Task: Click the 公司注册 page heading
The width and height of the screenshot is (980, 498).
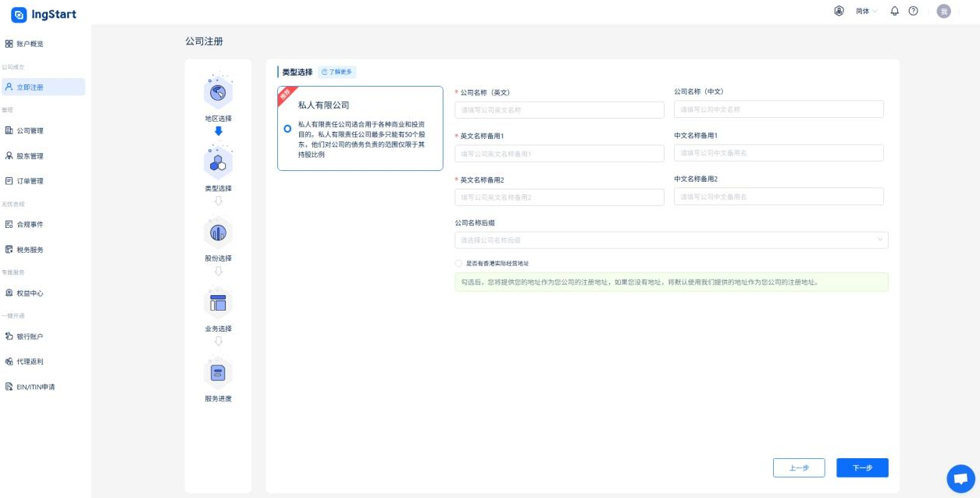Action: pos(204,41)
